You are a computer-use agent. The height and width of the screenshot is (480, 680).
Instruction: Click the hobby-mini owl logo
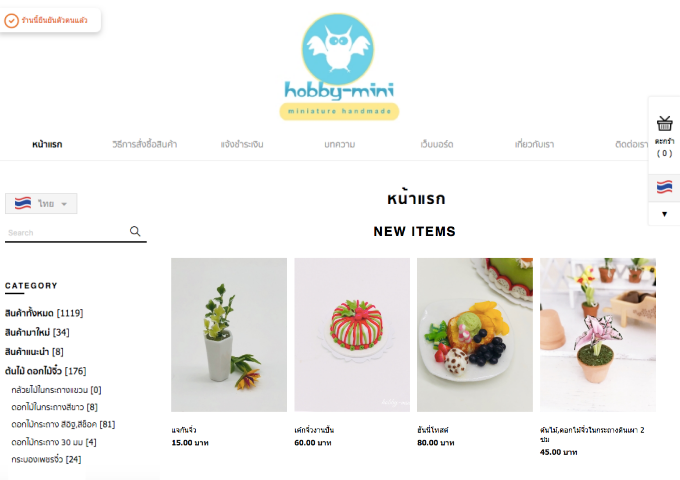(x=339, y=66)
